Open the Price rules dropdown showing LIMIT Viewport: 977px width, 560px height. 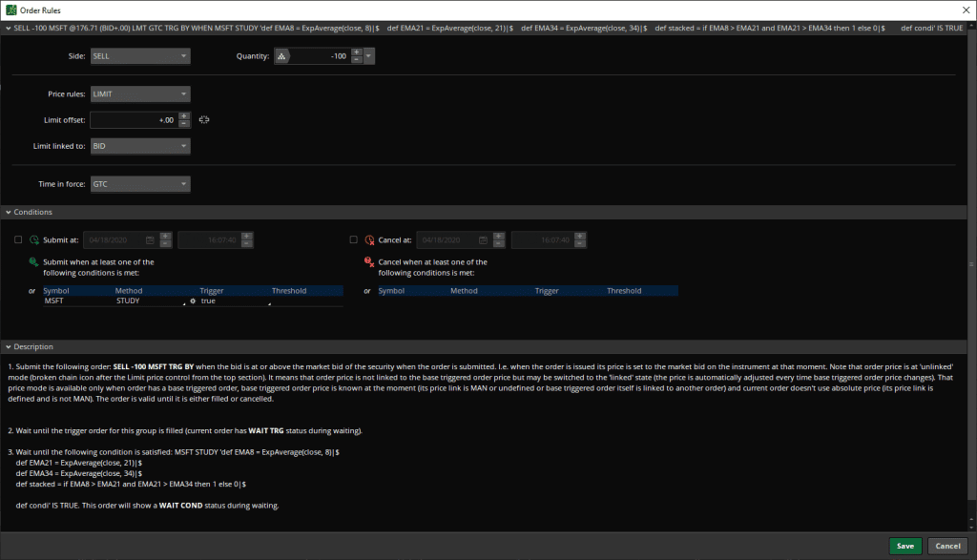[140, 93]
